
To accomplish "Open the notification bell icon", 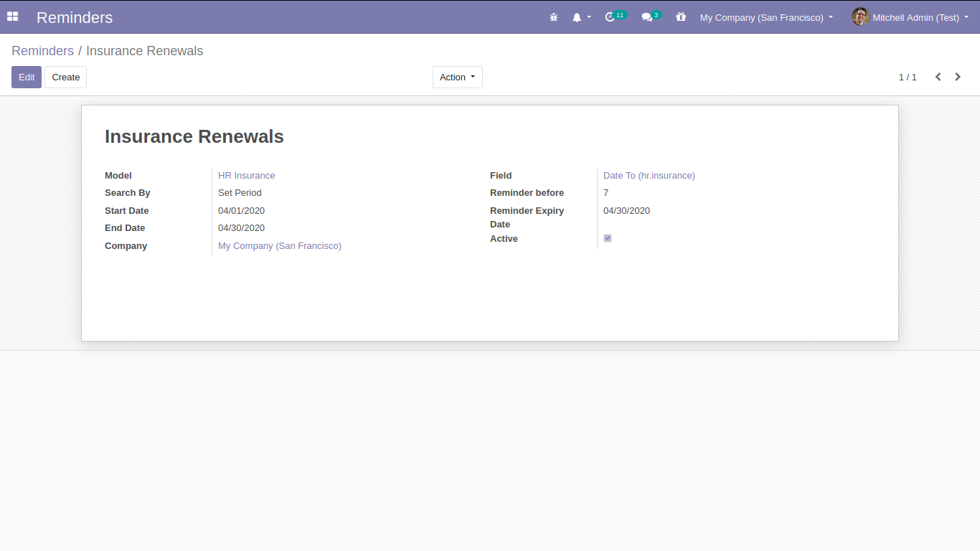I will [577, 17].
